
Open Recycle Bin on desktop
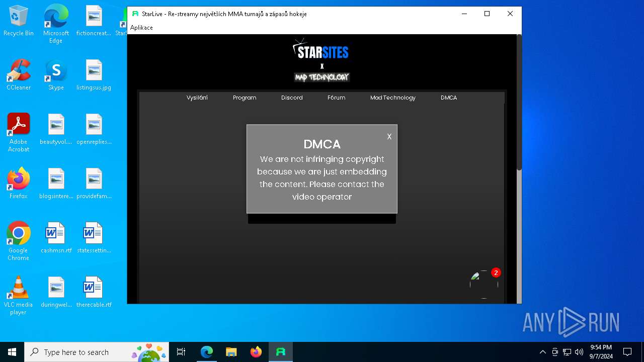pyautogui.click(x=19, y=21)
